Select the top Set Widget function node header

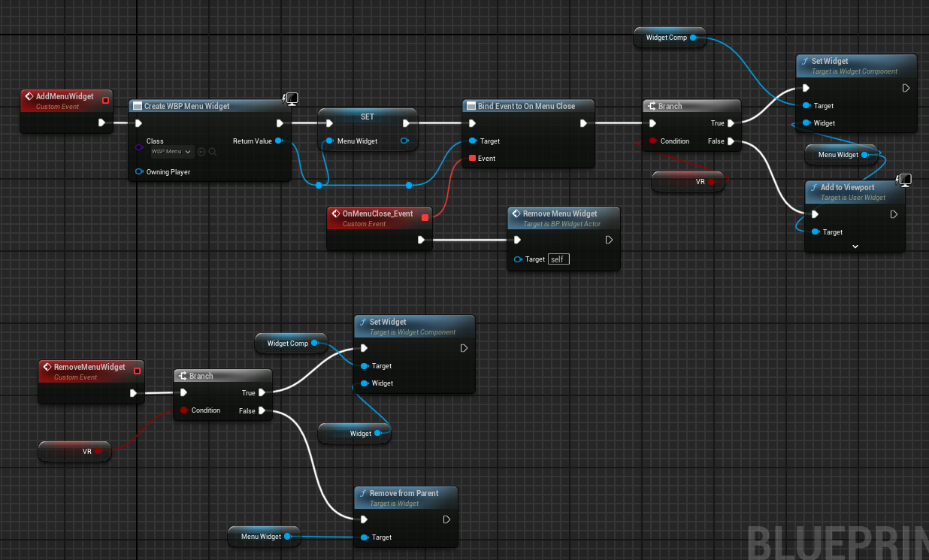pos(856,65)
